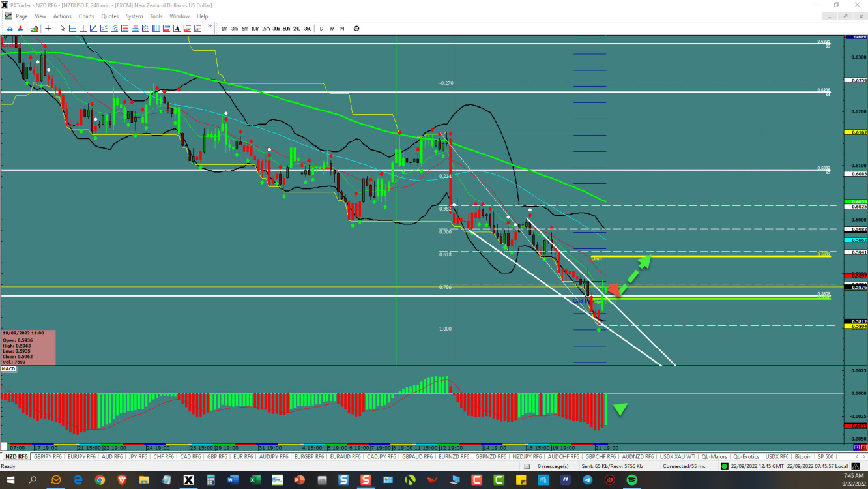Screen dimensions: 868x489
Task: Switch to CADJPY RF6 tab
Action: tap(381, 457)
